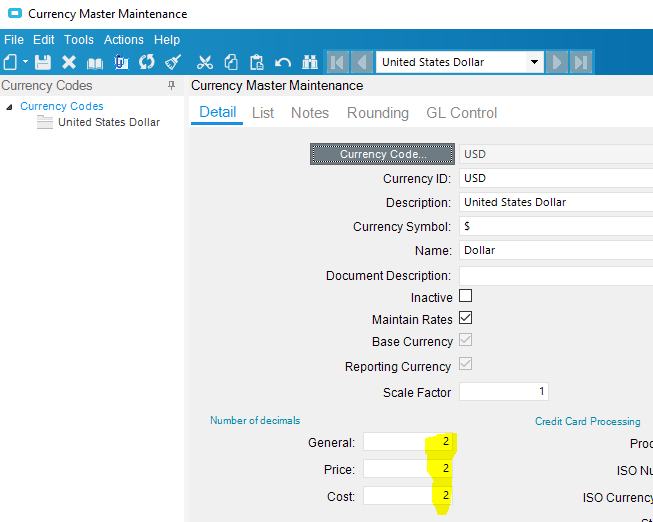Screen dimensions: 653x522
Task: Click the binoculars Search icon
Action: pyautogui.click(x=309, y=62)
